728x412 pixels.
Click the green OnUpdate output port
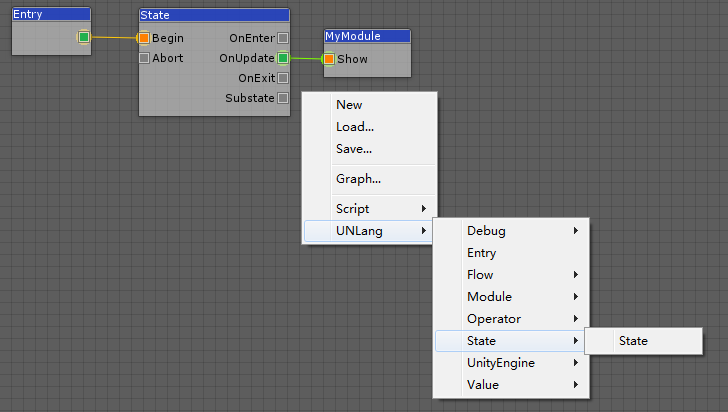tap(283, 58)
